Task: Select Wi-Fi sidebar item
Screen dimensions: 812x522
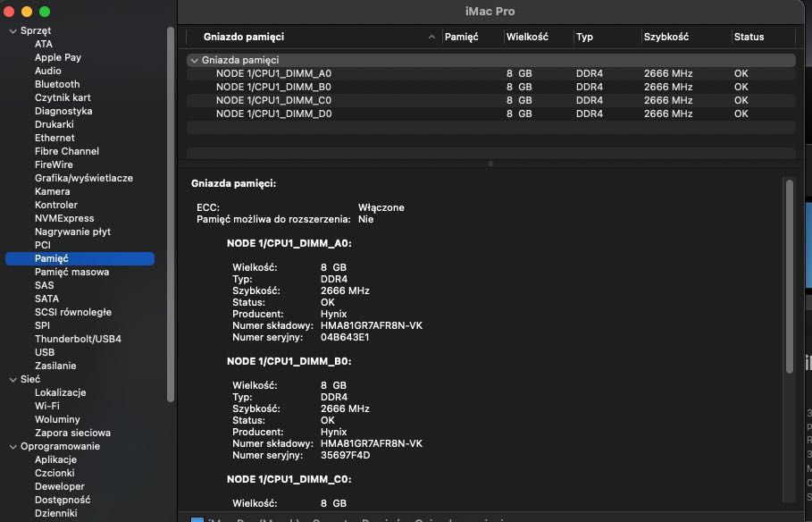Action: click(46, 407)
